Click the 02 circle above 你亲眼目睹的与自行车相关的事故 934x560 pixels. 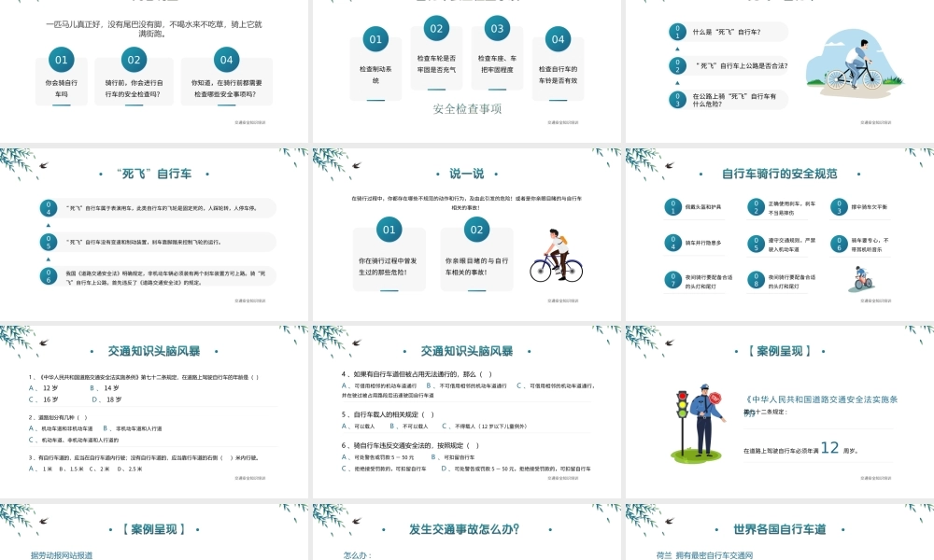476,230
